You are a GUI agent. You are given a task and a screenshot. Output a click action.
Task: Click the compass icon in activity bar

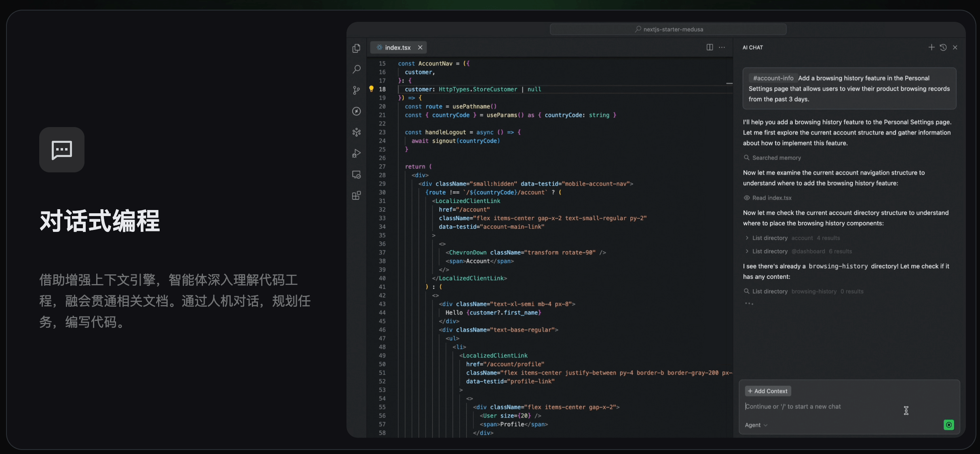(356, 111)
